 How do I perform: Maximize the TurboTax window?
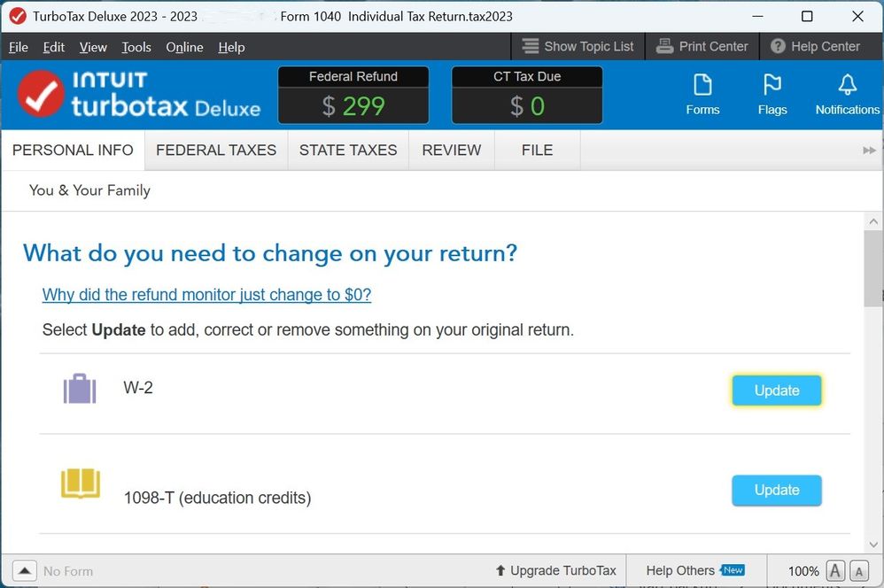(x=807, y=16)
